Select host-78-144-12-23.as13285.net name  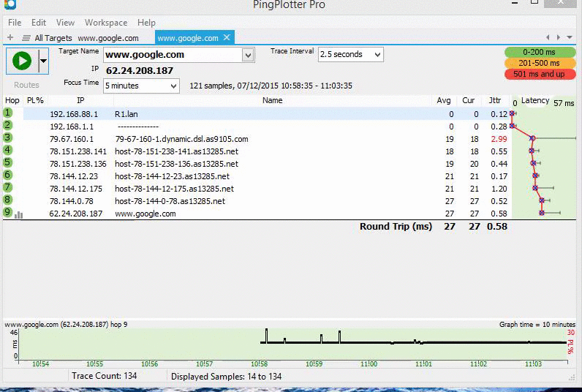tap(173, 176)
